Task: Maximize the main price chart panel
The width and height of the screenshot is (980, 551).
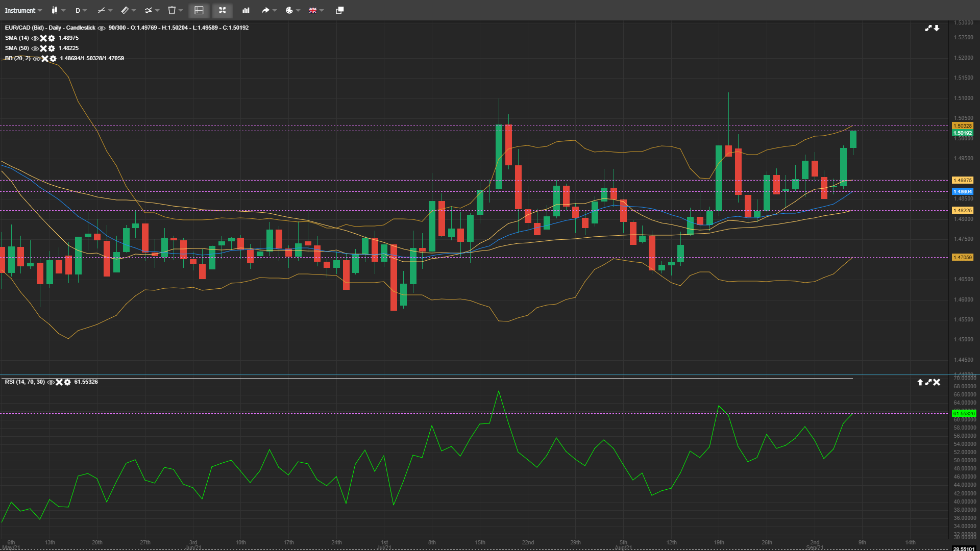Action: 928,29
